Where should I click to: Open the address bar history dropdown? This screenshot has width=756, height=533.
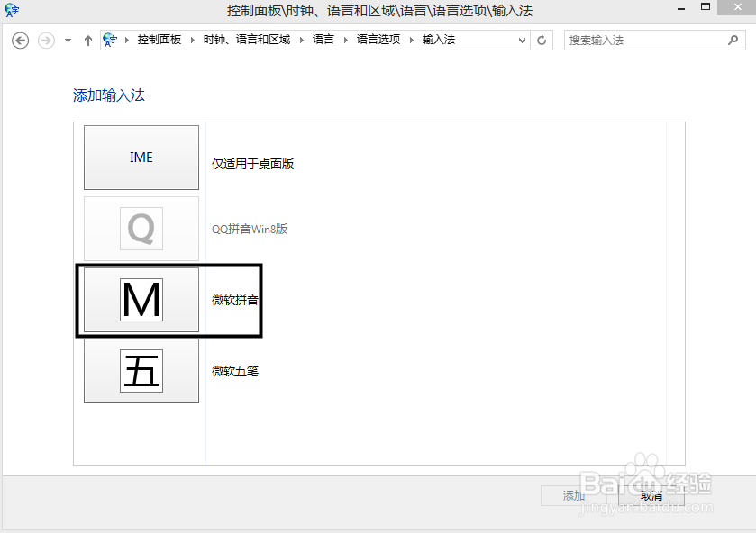[520, 40]
